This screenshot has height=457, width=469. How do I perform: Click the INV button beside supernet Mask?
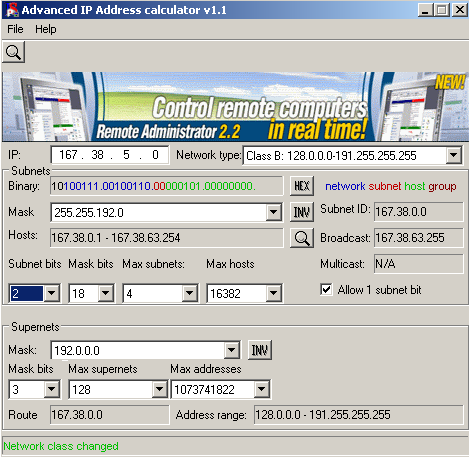point(260,350)
